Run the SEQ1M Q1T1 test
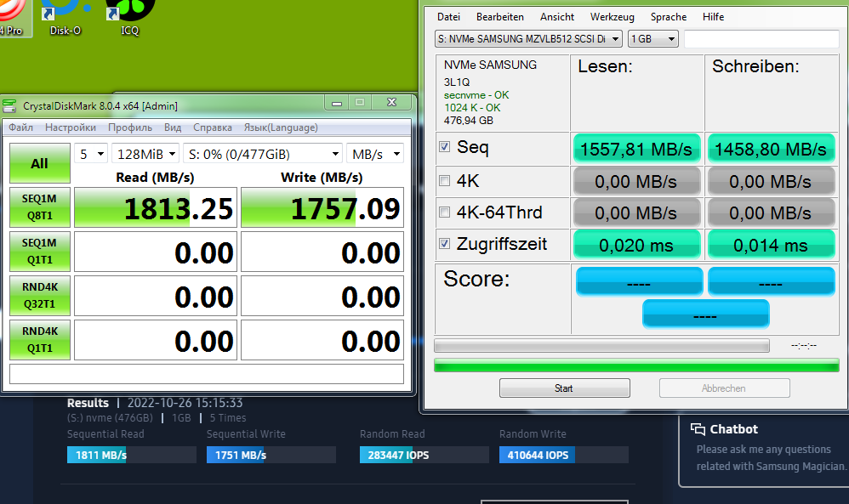The image size is (849, 504). click(x=39, y=252)
